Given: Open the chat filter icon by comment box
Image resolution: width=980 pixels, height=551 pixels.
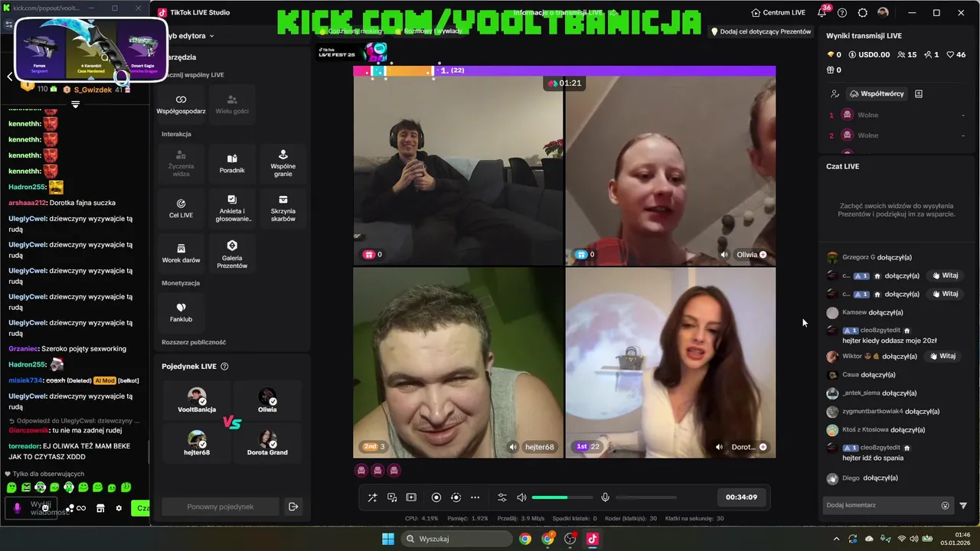Looking at the screenshot, I should [963, 505].
